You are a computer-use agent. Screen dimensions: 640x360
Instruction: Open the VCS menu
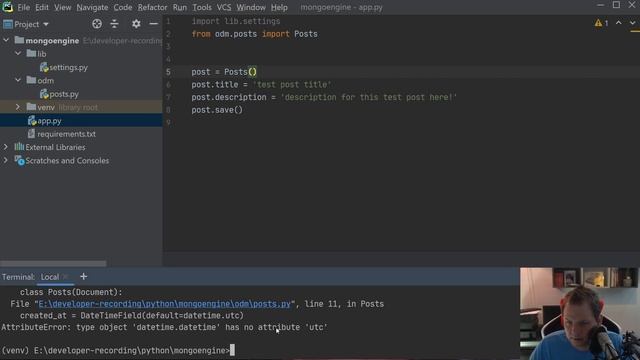[x=224, y=7]
